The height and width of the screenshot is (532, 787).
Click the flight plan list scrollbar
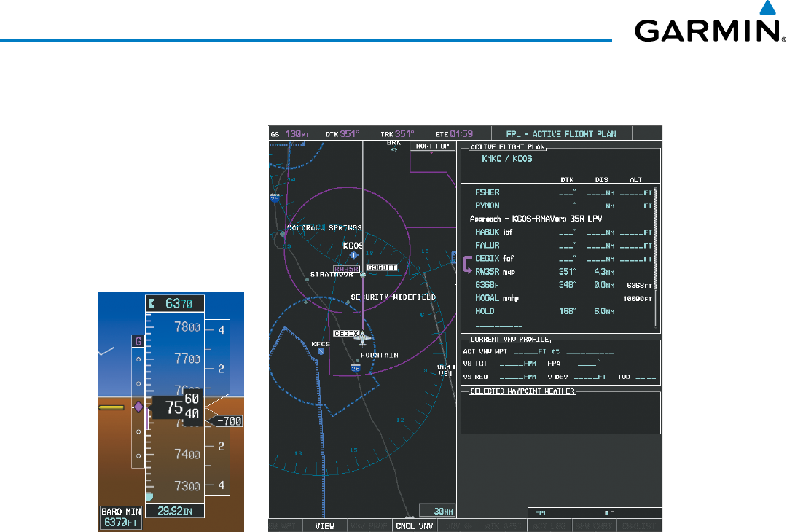[656, 257]
